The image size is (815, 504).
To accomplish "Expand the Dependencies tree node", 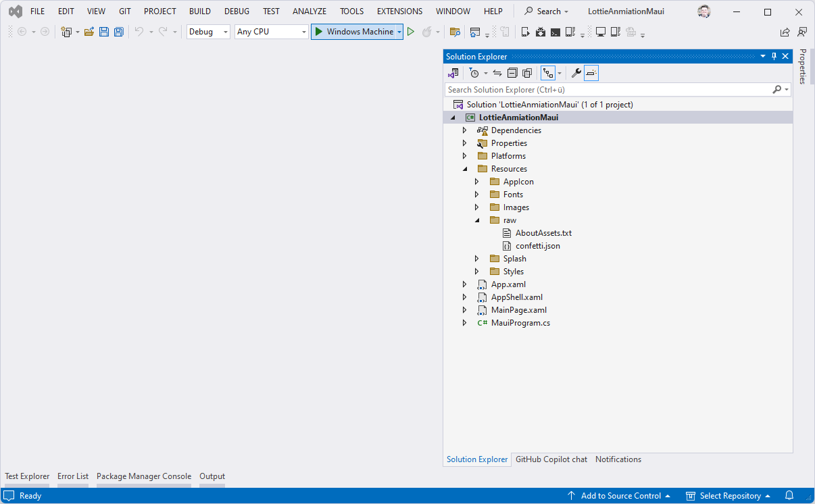I will pyautogui.click(x=464, y=130).
